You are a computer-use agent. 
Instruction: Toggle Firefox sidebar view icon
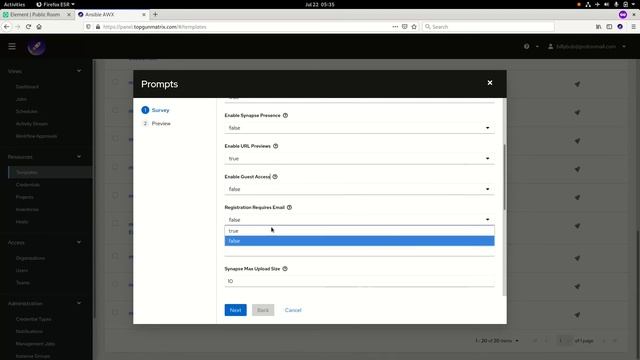pyautogui.click(x=609, y=27)
